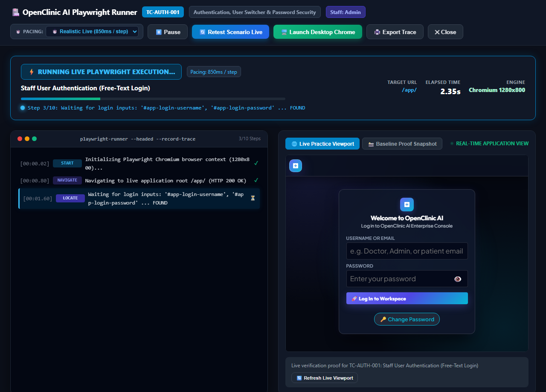Click the Running Live Playwright Execution banner
Viewport: 546px width, 392px height.
pos(102,72)
